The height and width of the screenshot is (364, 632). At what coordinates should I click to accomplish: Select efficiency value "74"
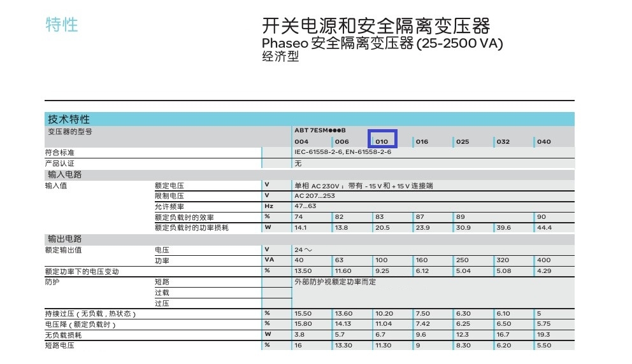(299, 216)
